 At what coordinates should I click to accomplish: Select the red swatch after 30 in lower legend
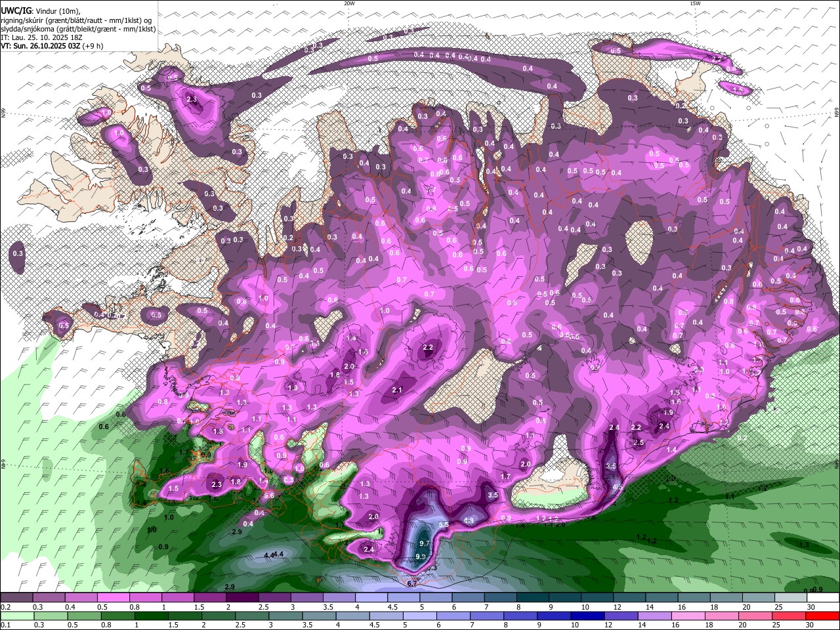tap(822, 616)
